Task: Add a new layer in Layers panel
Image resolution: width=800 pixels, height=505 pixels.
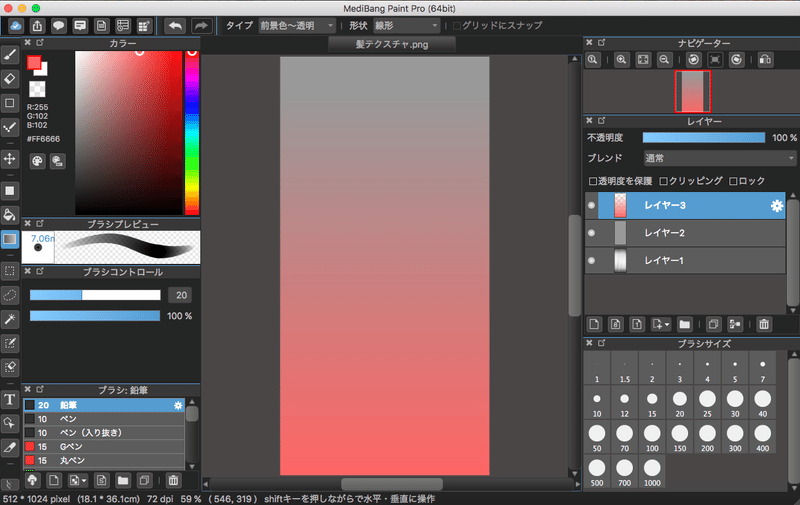Action: point(594,324)
